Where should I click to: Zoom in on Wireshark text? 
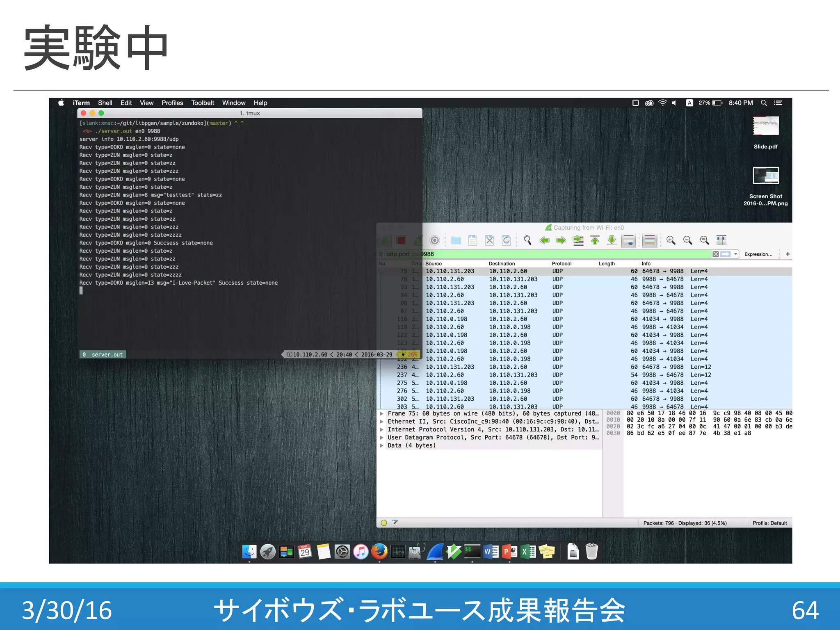[x=671, y=240]
